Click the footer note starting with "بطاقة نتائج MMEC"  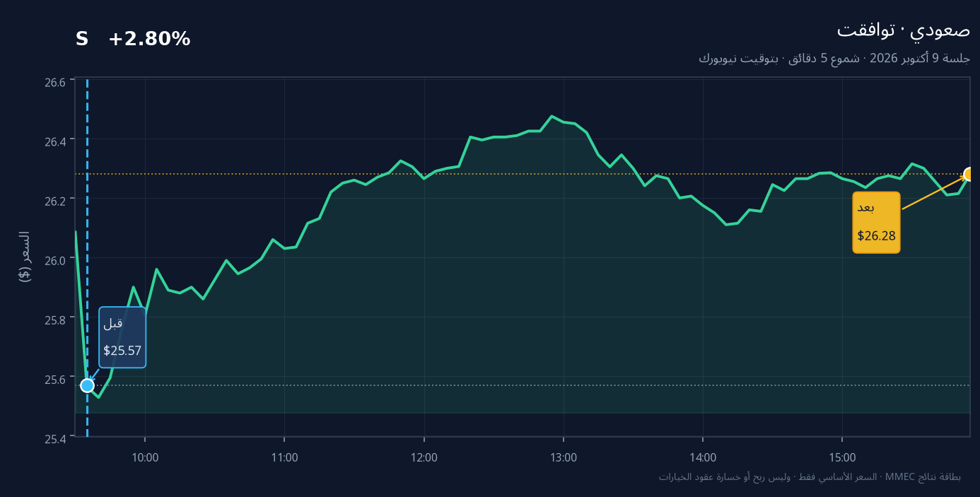tap(810, 476)
